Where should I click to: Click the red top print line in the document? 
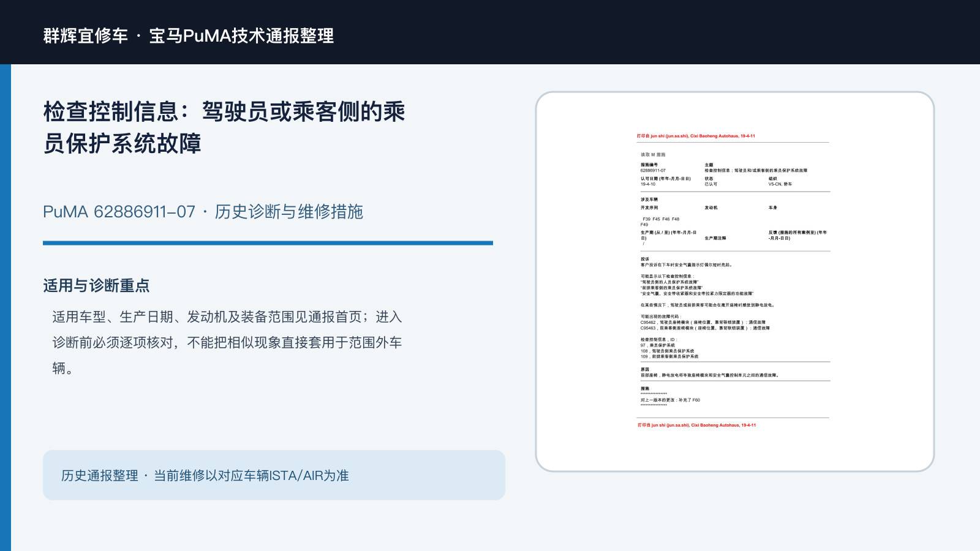696,136
